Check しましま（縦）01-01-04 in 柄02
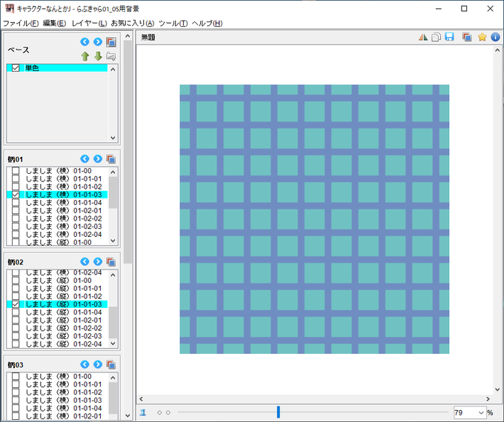This screenshot has width=504, height=422. pyautogui.click(x=16, y=312)
